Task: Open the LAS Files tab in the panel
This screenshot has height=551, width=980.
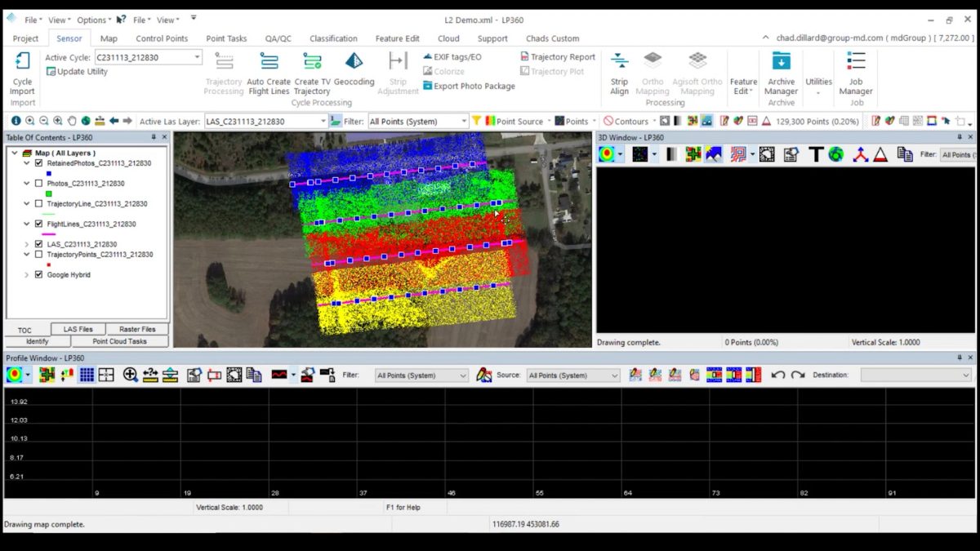Action: click(x=78, y=329)
